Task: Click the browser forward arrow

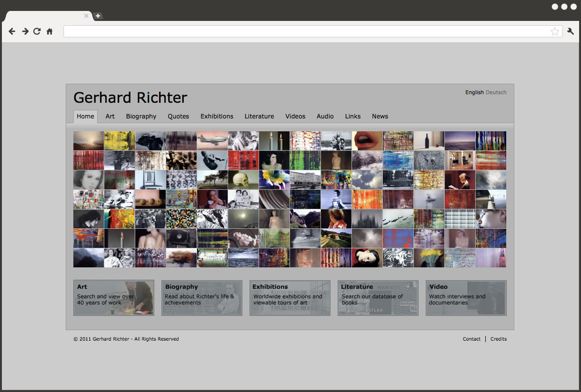Action: pyautogui.click(x=25, y=31)
